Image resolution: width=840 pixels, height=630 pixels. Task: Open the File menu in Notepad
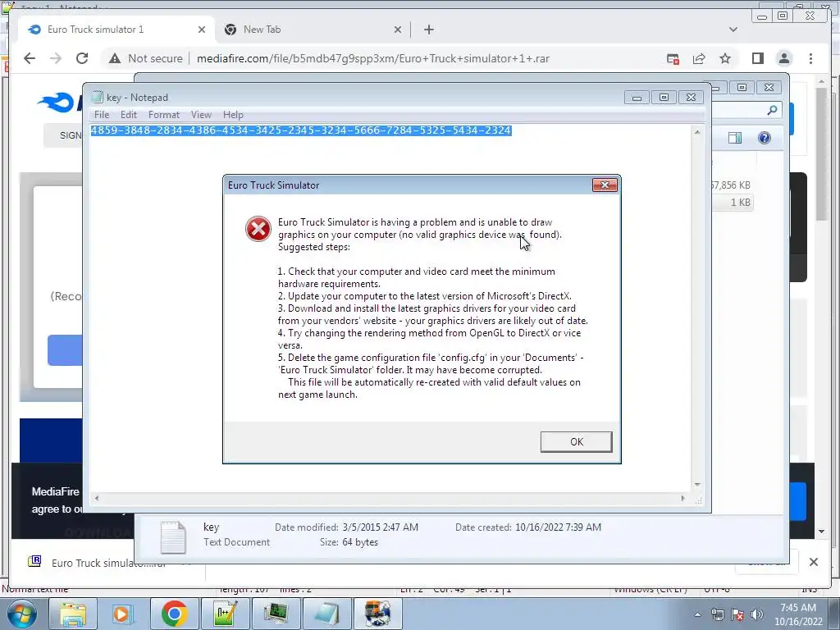click(x=101, y=115)
